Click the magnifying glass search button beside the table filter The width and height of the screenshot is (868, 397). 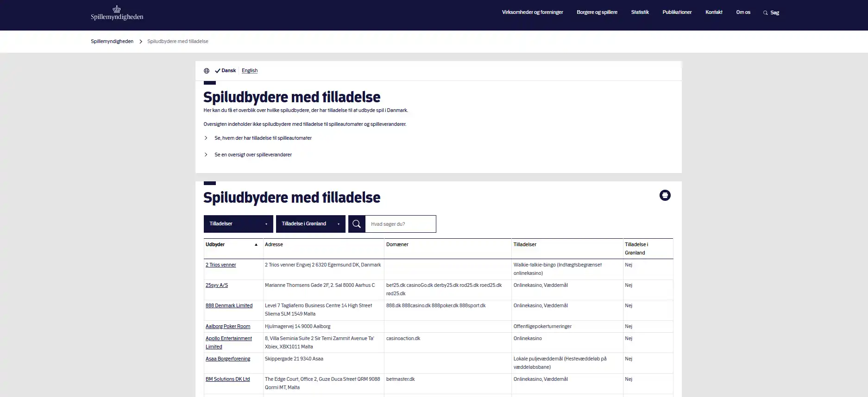pos(357,224)
